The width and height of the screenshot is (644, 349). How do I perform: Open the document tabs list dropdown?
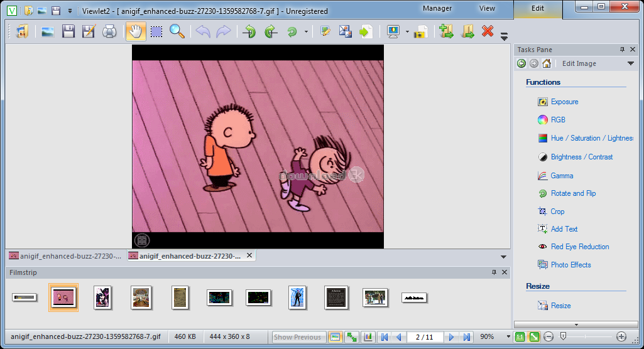(503, 257)
